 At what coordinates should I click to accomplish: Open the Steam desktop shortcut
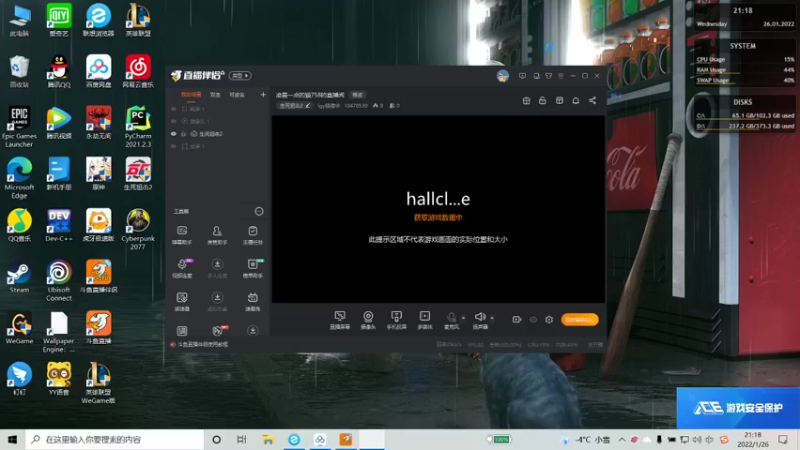pyautogui.click(x=19, y=278)
